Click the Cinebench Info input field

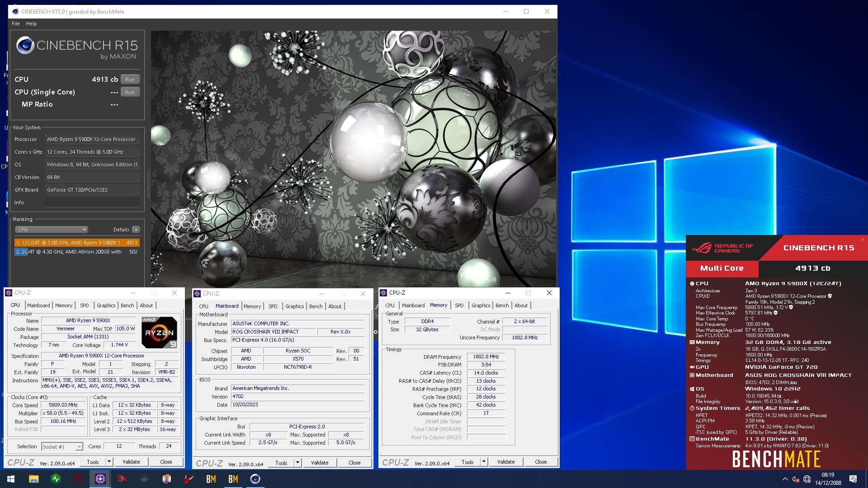click(92, 202)
